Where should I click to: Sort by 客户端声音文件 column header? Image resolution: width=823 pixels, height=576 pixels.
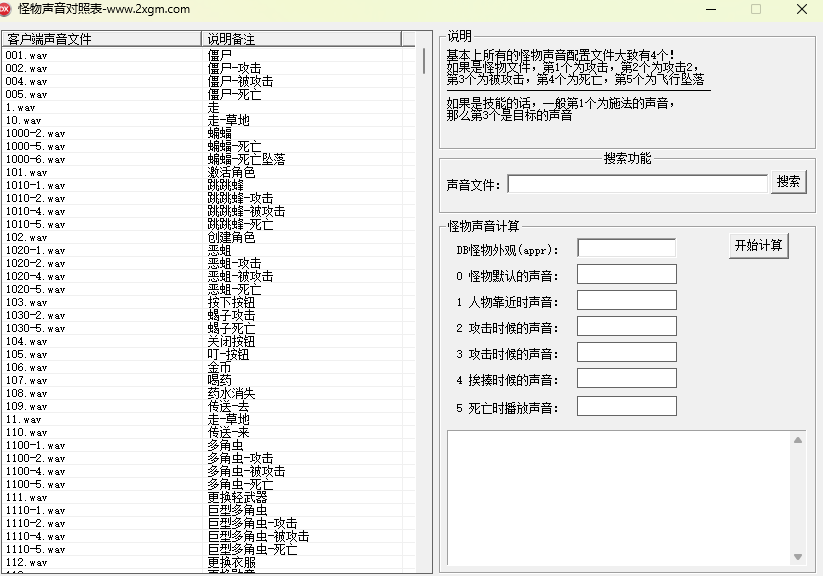coord(101,39)
